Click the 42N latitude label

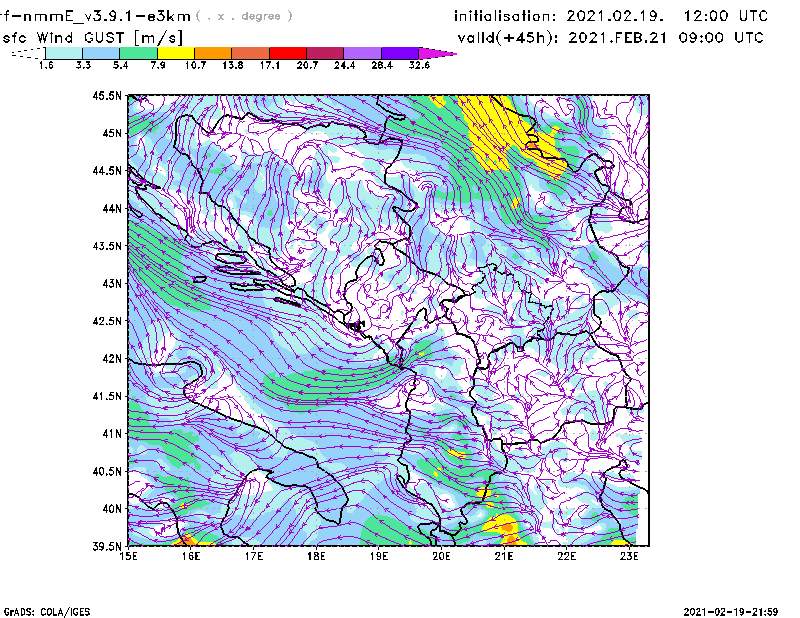(112, 359)
